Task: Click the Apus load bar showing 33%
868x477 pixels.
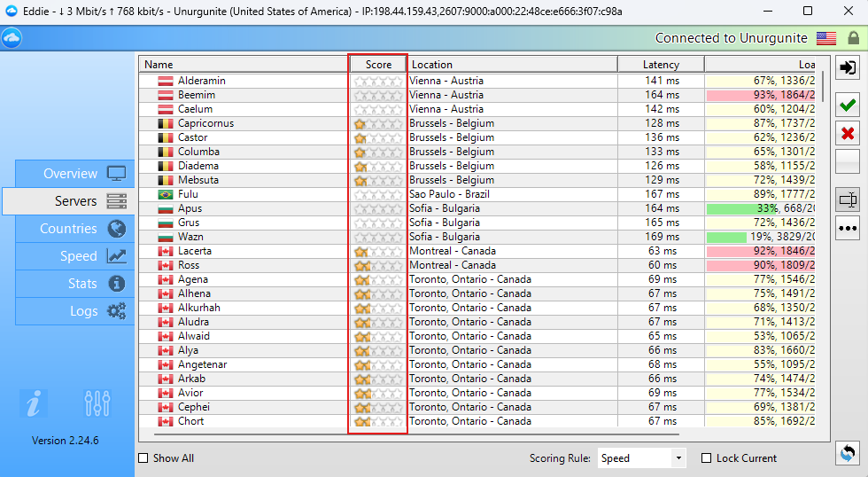Action: click(x=742, y=209)
